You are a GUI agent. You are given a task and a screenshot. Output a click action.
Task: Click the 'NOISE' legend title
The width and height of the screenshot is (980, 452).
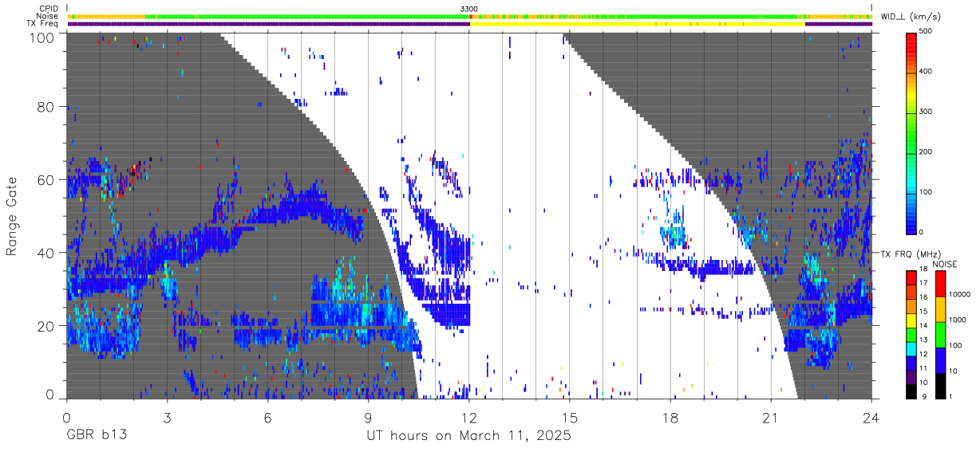pos(945,264)
